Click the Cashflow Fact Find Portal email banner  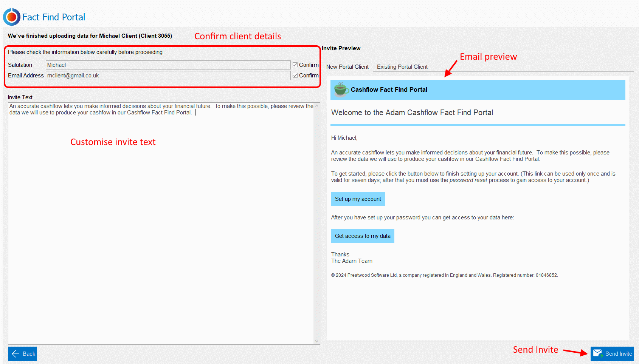tap(477, 90)
